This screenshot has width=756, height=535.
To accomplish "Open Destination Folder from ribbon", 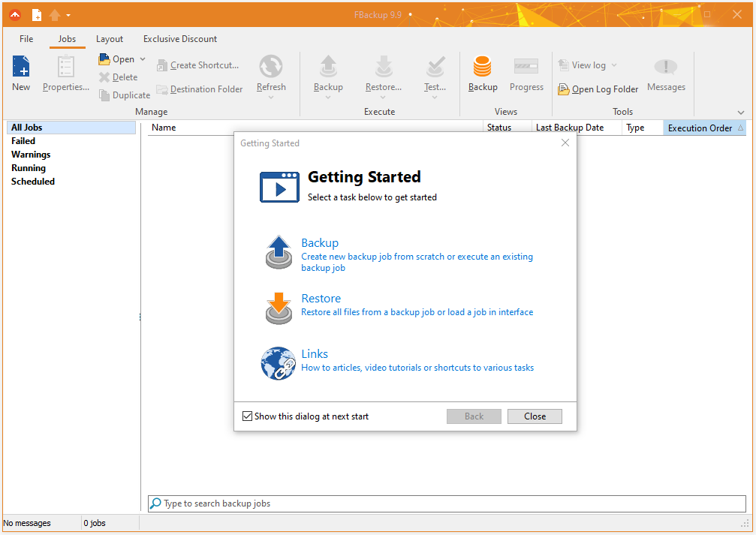I will (x=200, y=89).
